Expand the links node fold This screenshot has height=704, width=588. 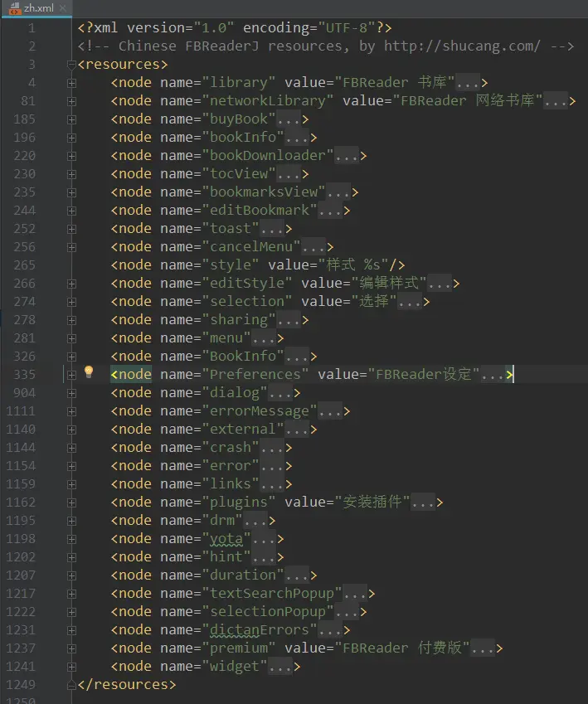[x=71, y=484]
